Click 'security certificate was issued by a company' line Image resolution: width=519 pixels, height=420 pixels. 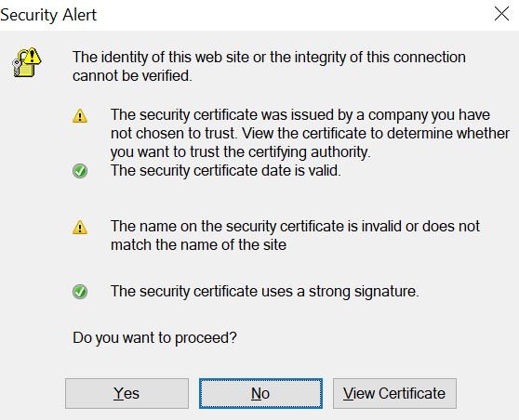point(300,115)
